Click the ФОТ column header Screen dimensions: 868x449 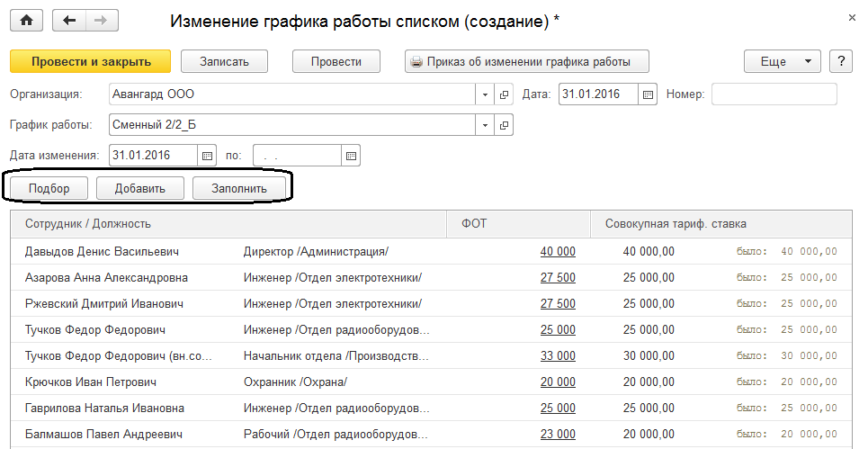[518, 224]
